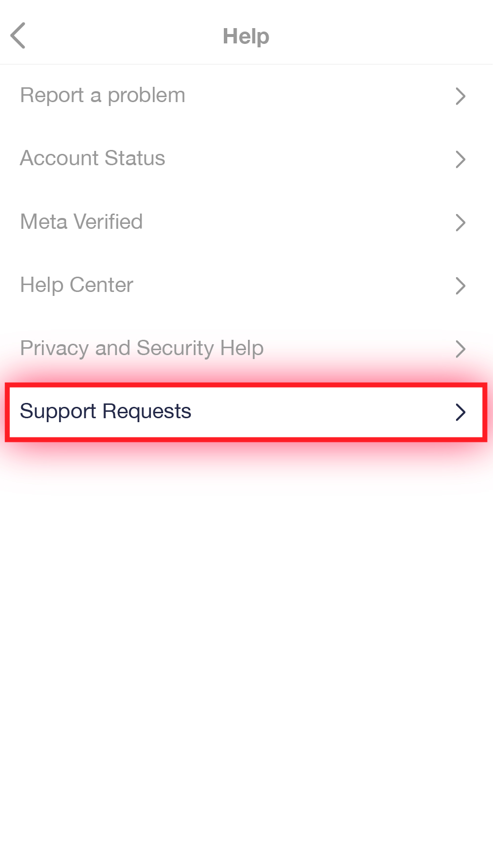Tap the chevron beside Privacy and Security Help
493x868 pixels.
pos(460,349)
